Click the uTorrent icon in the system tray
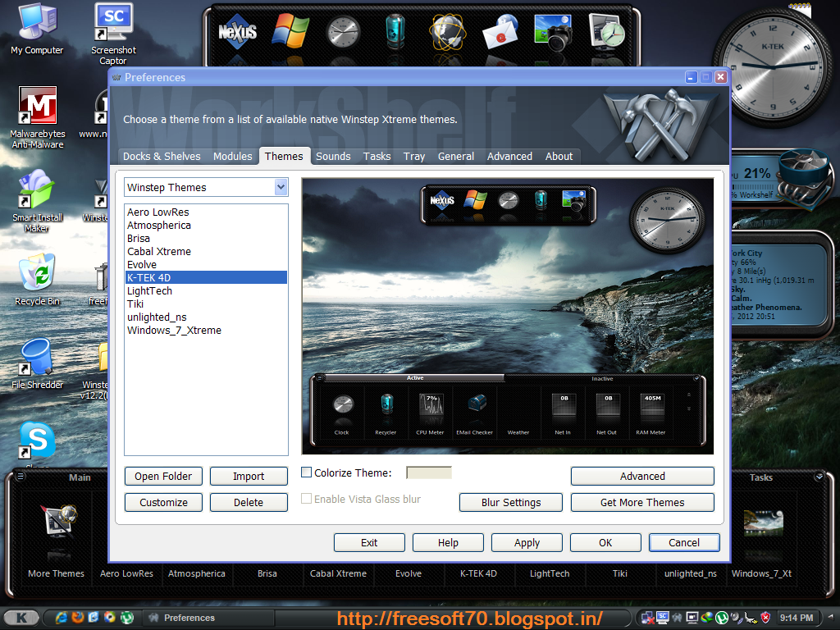 pos(721,618)
